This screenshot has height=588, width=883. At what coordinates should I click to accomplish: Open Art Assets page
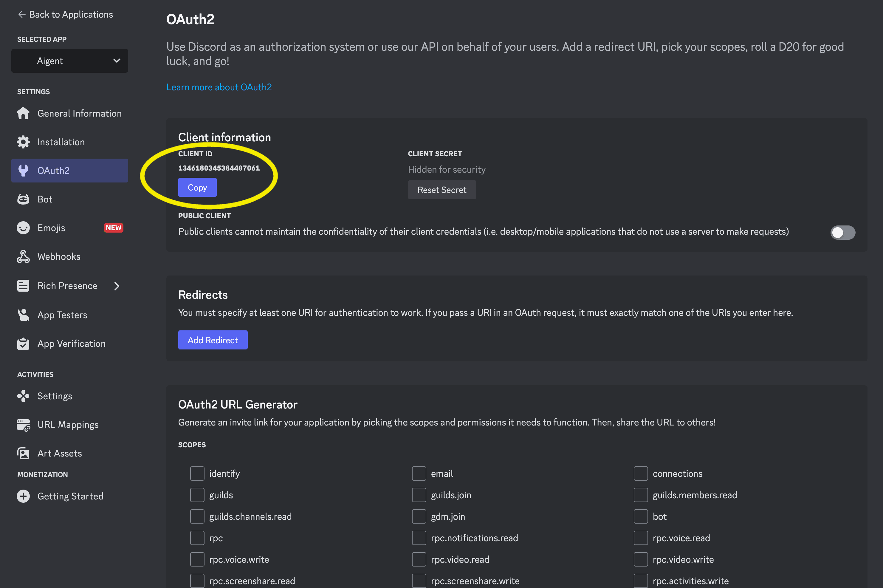[70, 454]
